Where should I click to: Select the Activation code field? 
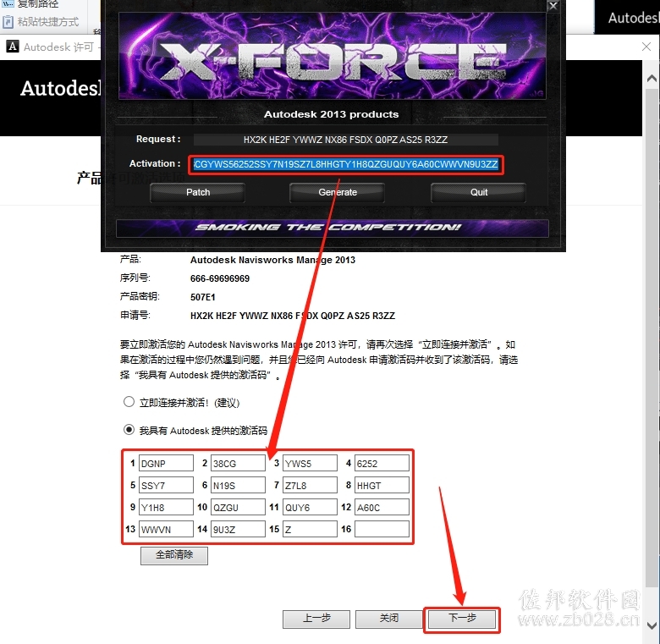pyautogui.click(x=345, y=164)
